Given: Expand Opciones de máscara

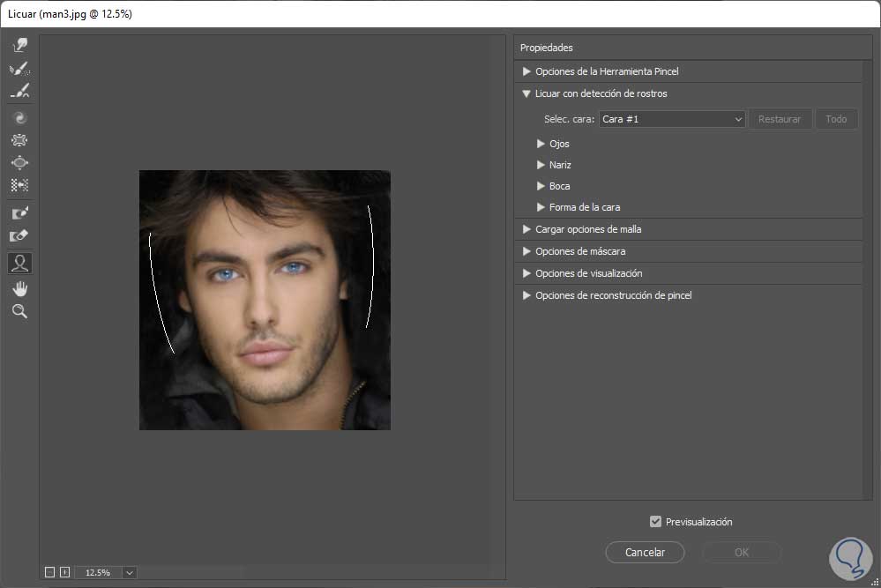Looking at the screenshot, I should coord(526,251).
